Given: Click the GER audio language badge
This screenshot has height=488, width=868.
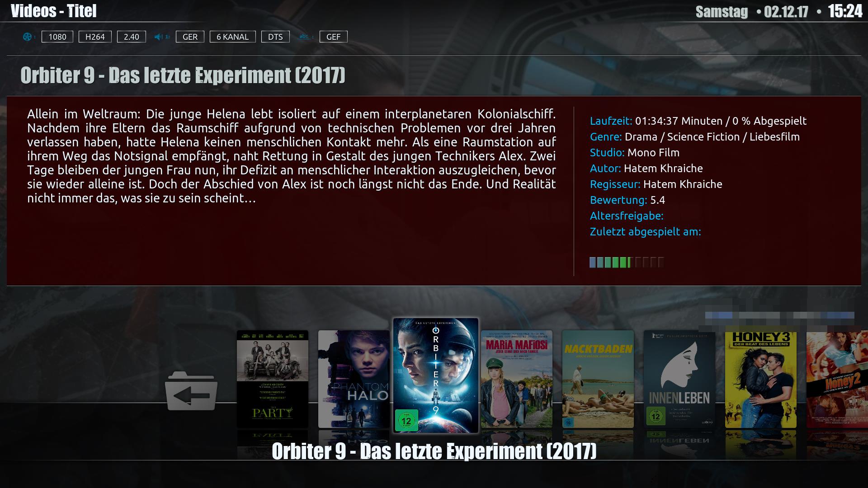Looking at the screenshot, I should click(190, 37).
